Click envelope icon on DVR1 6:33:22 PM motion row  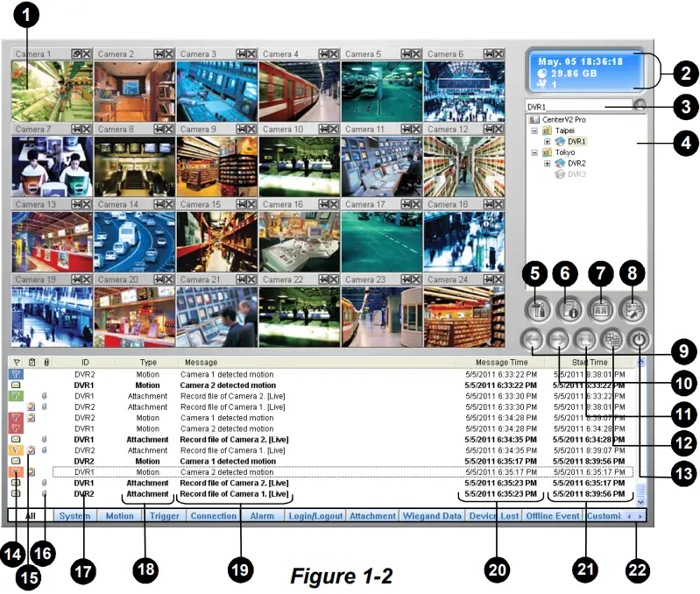click(x=16, y=385)
